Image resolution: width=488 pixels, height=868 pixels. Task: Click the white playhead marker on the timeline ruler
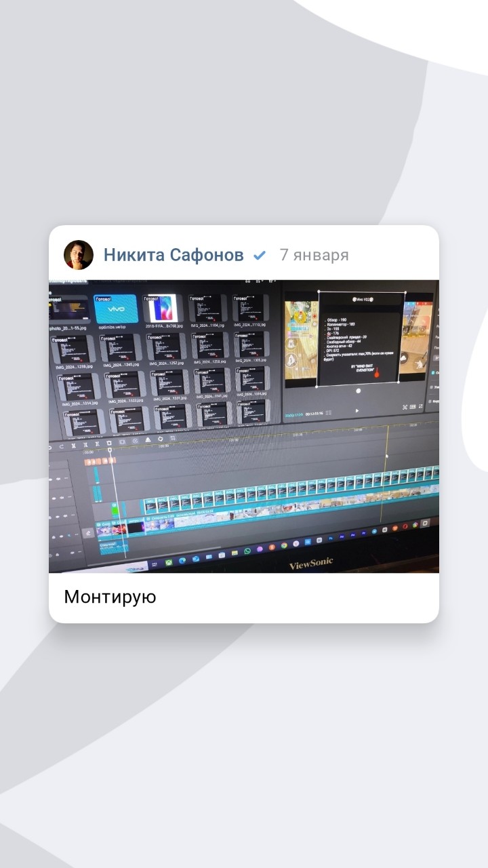point(110,450)
